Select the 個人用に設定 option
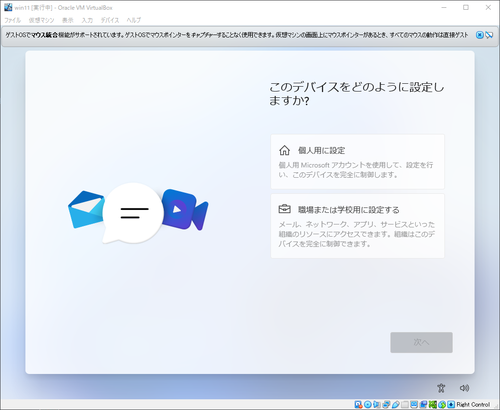 click(x=357, y=162)
